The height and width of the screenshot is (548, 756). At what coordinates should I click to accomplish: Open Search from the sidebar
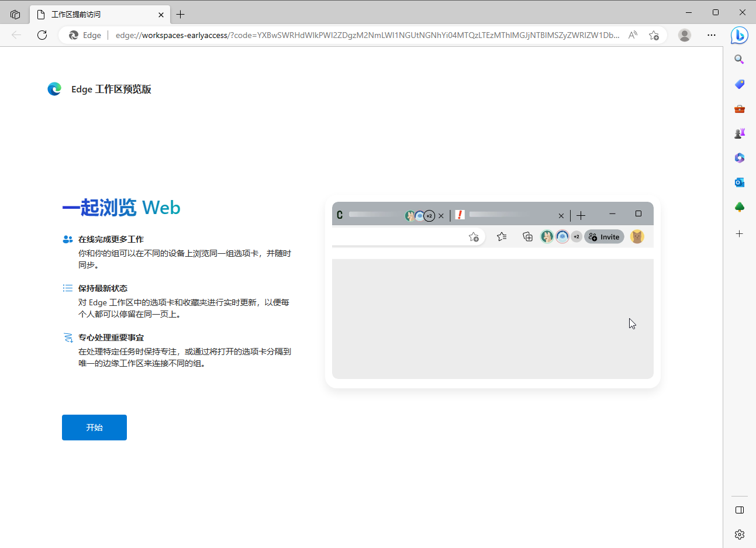click(x=739, y=59)
